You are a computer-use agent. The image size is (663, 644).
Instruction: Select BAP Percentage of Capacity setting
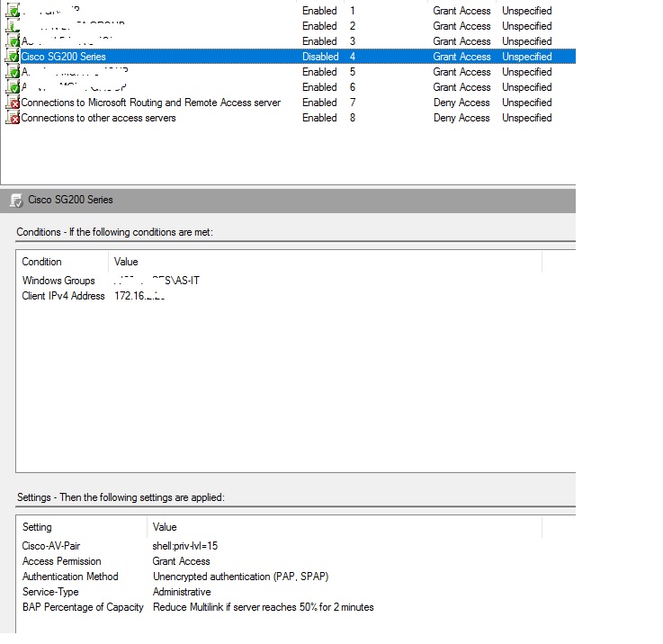point(83,607)
